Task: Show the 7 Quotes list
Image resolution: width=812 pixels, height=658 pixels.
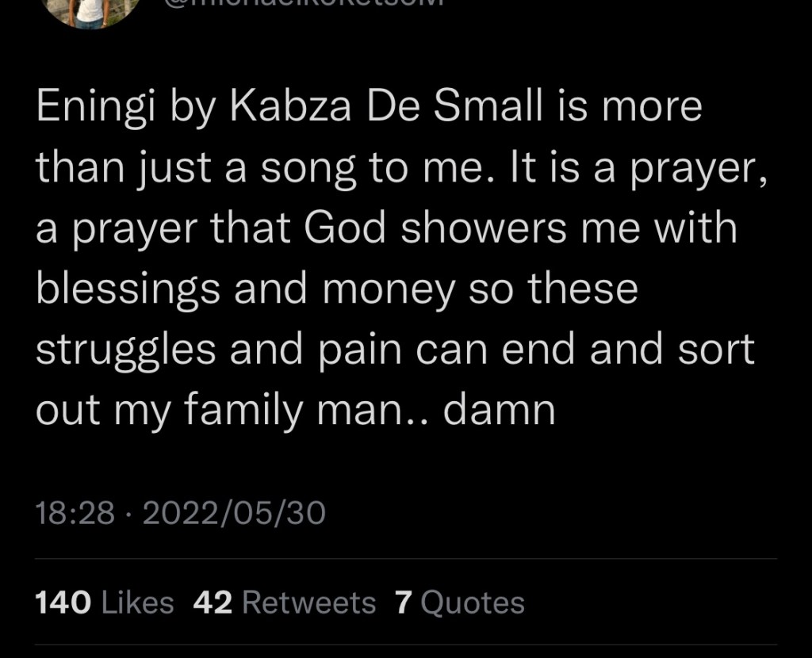Action: 460,603
